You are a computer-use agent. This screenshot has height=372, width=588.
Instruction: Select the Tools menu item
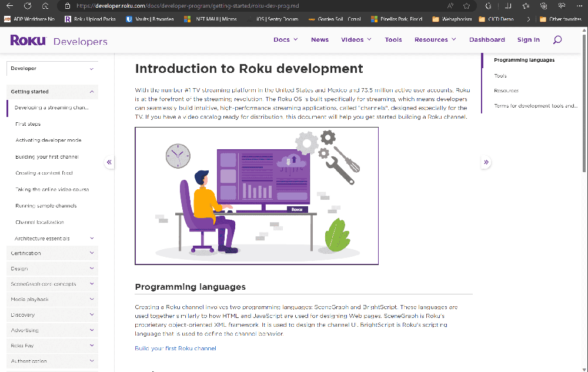click(393, 39)
